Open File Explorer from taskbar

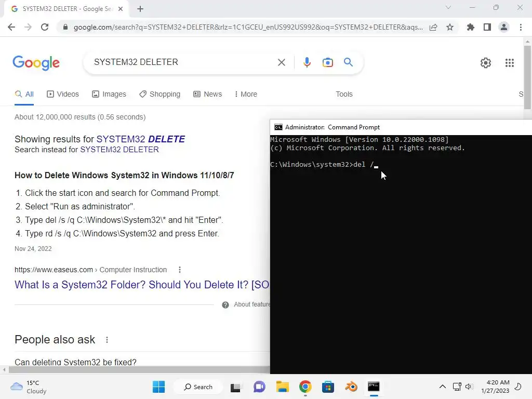coord(282,387)
